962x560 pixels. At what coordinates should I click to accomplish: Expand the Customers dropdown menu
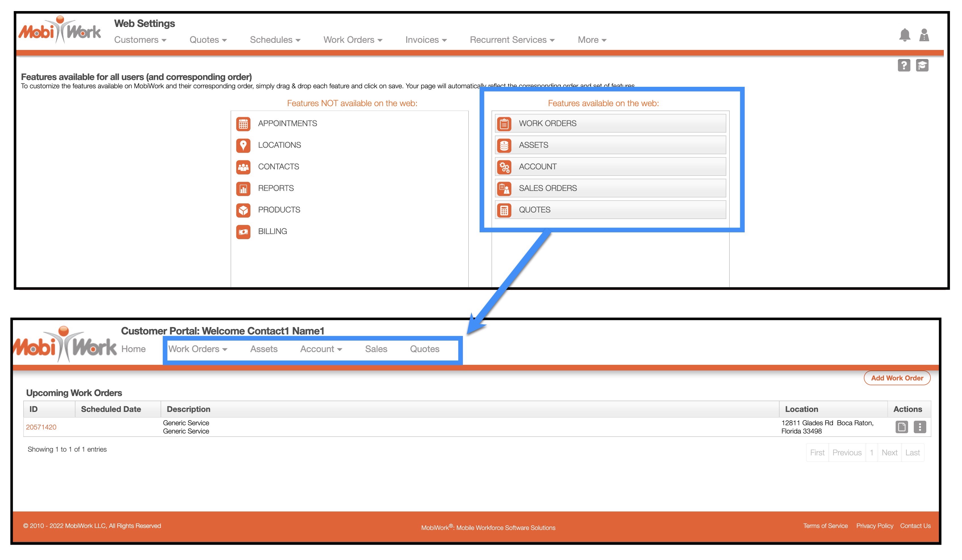point(140,40)
